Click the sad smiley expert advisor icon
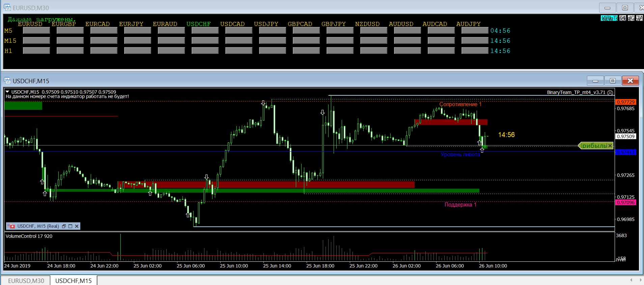The image size is (644, 285). point(610,92)
